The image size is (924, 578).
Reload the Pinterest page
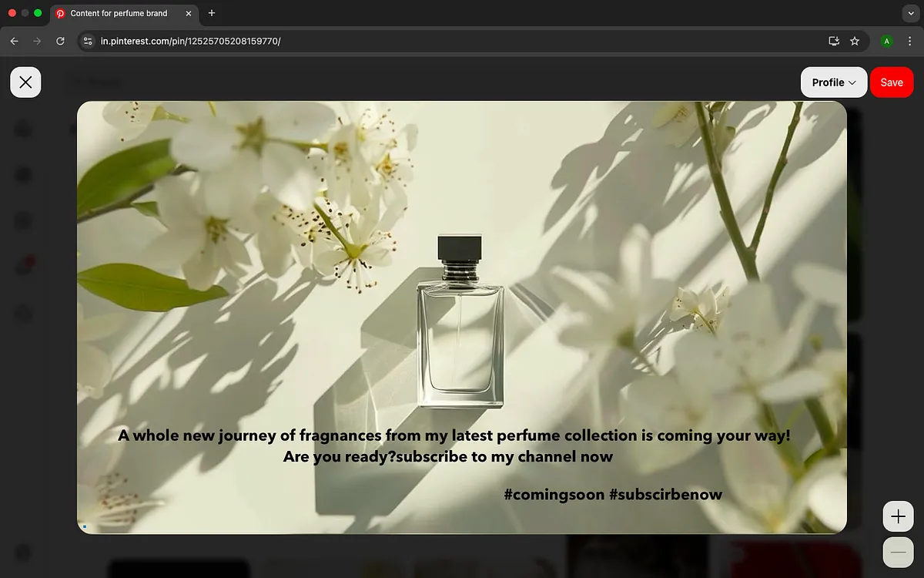point(60,41)
